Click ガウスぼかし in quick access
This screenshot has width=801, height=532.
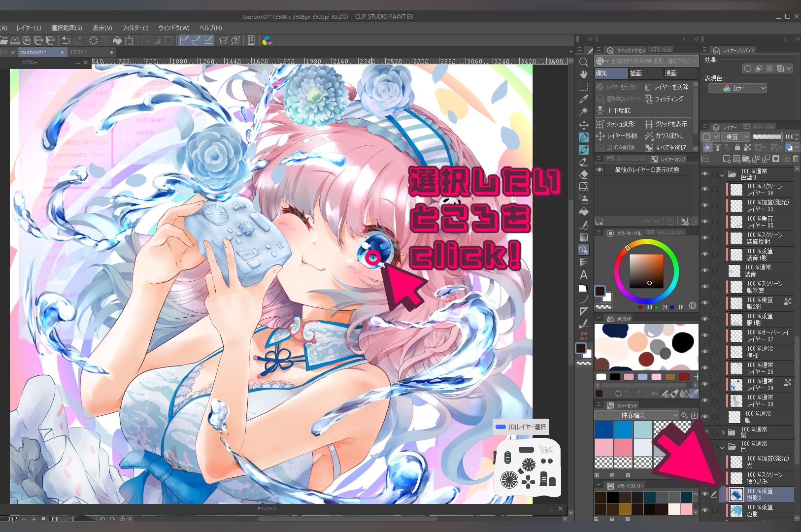[x=664, y=136]
